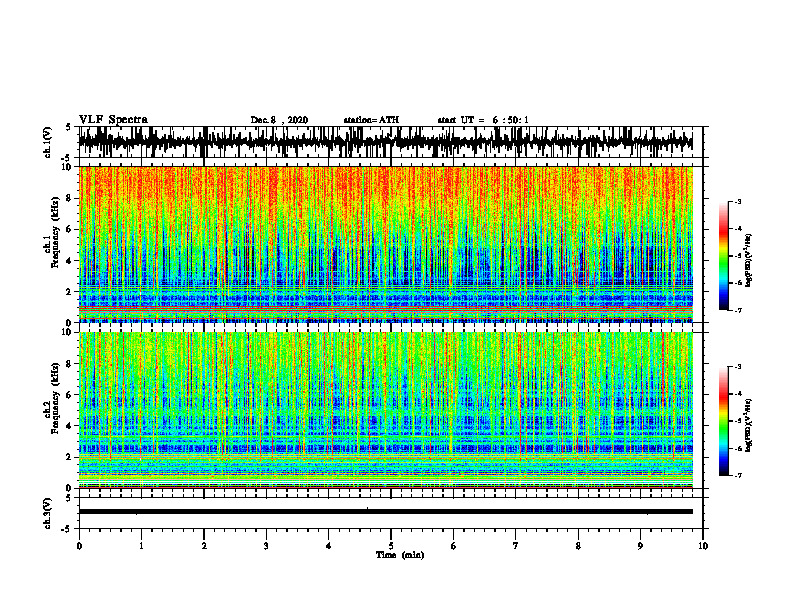Click time axis tick label "6" below ch.3
The height and width of the screenshot is (612, 792).
click(454, 546)
